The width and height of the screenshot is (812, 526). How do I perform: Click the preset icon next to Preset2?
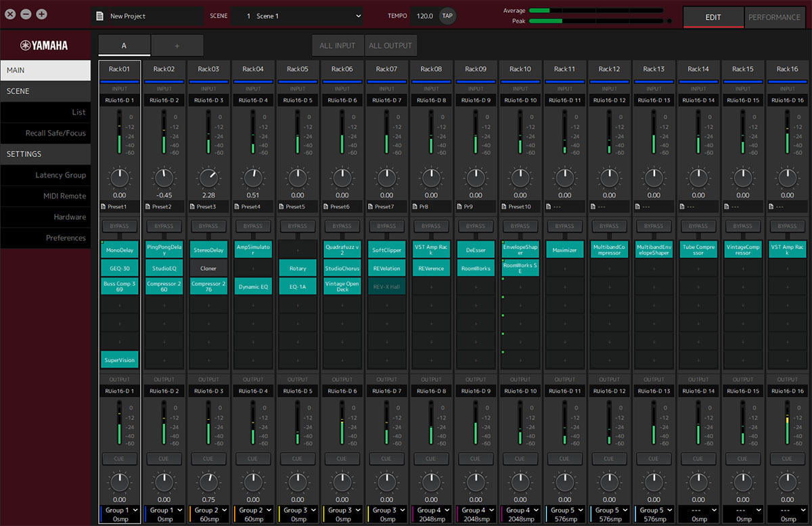(148, 206)
